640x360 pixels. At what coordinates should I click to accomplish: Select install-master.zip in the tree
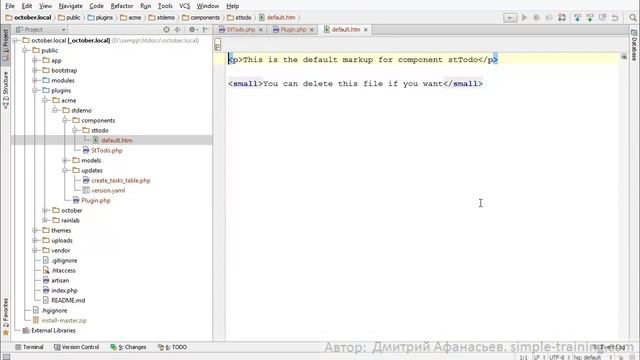64,320
